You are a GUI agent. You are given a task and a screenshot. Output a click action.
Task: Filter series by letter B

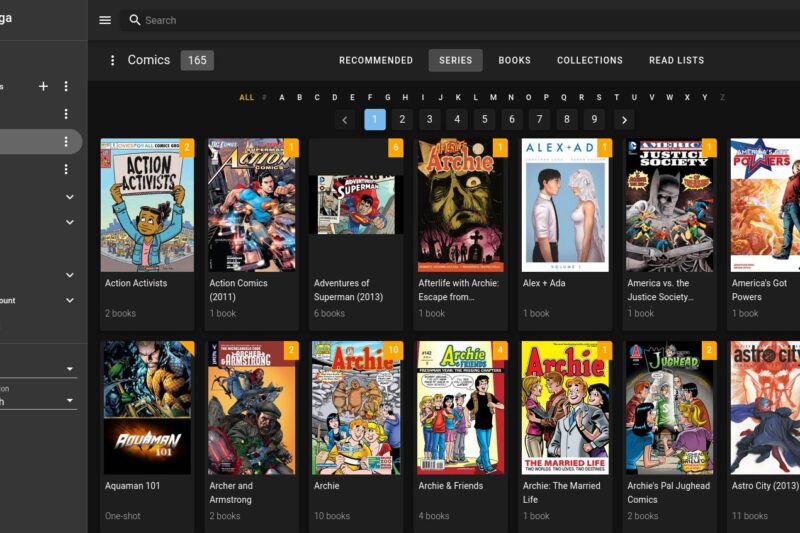pyautogui.click(x=299, y=97)
